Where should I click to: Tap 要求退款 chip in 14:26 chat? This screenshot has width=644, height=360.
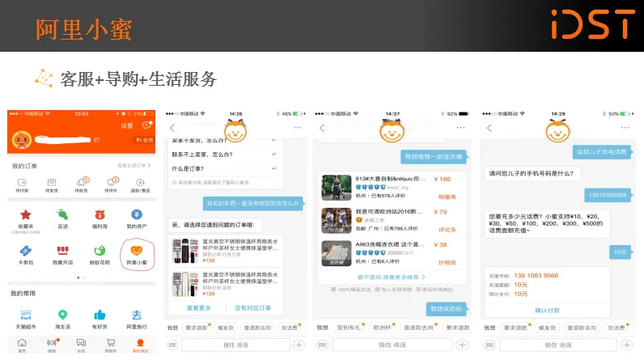point(197,328)
